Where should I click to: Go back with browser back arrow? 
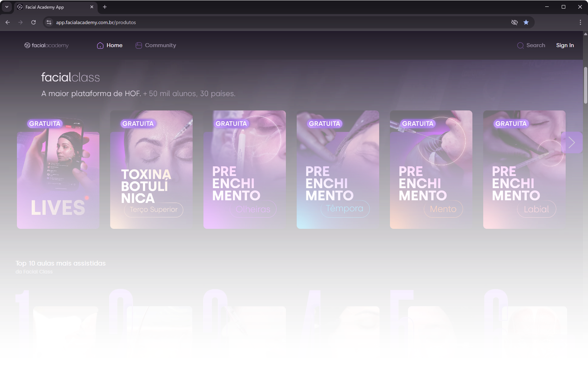8,22
